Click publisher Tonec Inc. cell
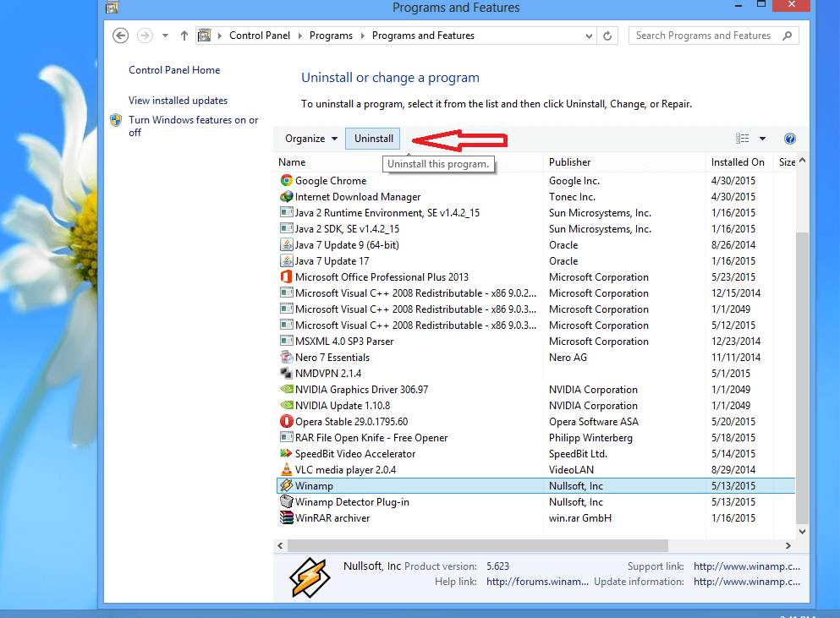The width and height of the screenshot is (840, 618). 572,196
